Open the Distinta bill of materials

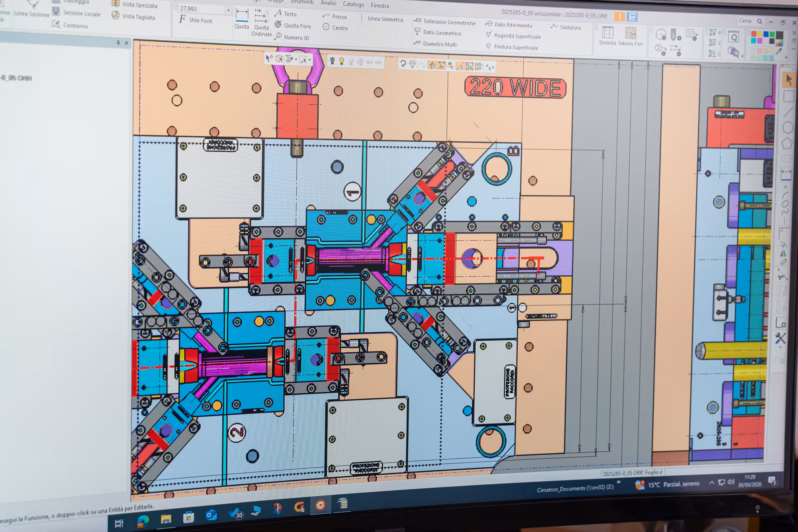[x=608, y=36]
